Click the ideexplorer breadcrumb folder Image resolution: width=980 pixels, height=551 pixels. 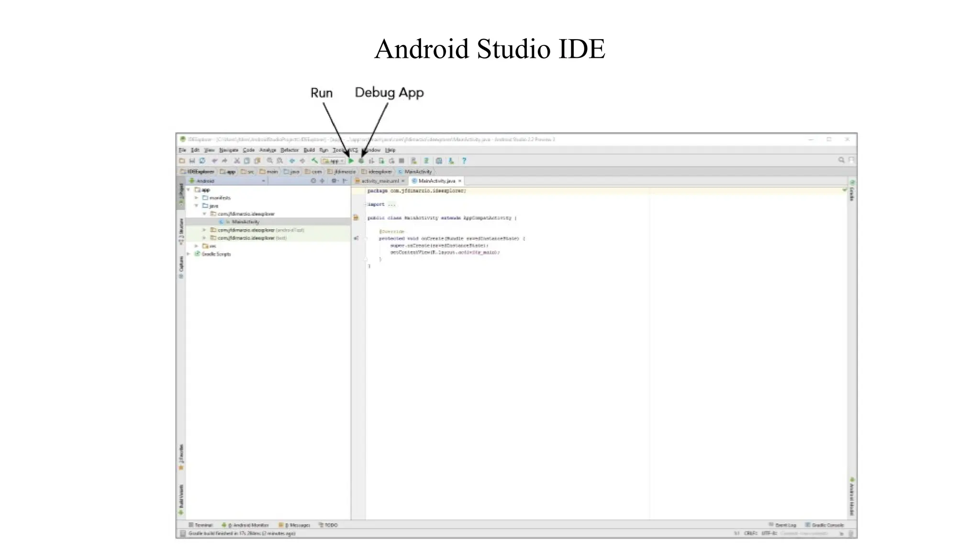(377, 172)
